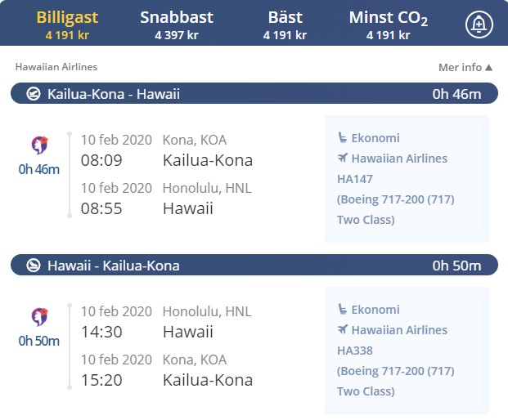The width and height of the screenshot is (508, 420).
Task: Open the Bäst sorting tab
Action: (285, 25)
